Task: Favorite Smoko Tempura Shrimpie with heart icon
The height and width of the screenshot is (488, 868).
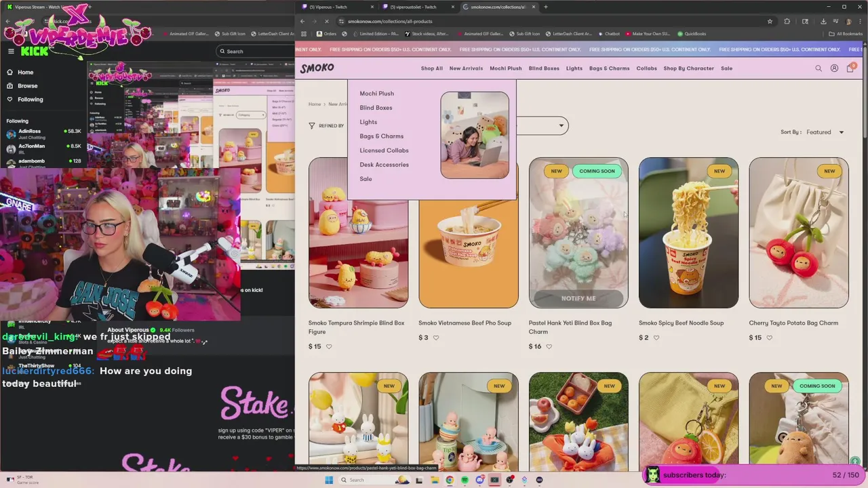Action: point(329,346)
